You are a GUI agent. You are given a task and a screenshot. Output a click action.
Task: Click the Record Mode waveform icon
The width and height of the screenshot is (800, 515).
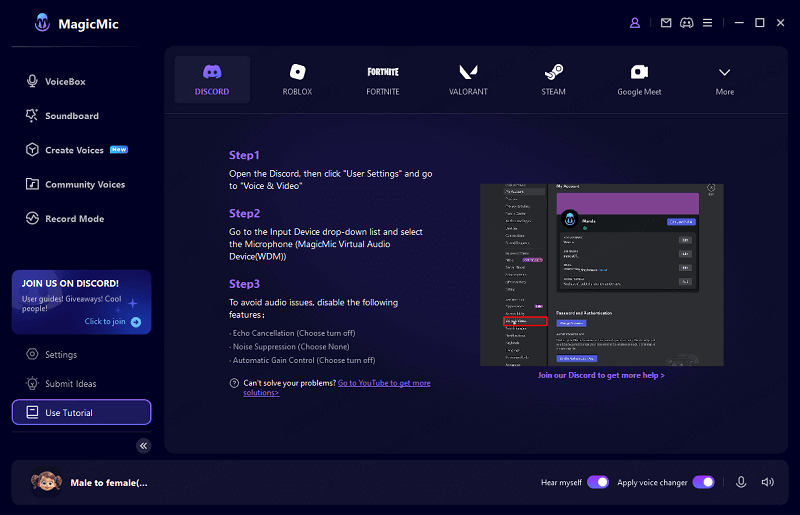point(32,218)
